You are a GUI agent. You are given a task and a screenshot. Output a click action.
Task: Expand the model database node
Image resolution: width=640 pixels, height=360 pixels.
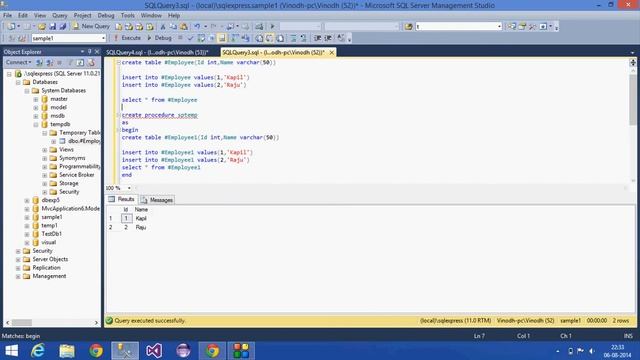36,108
